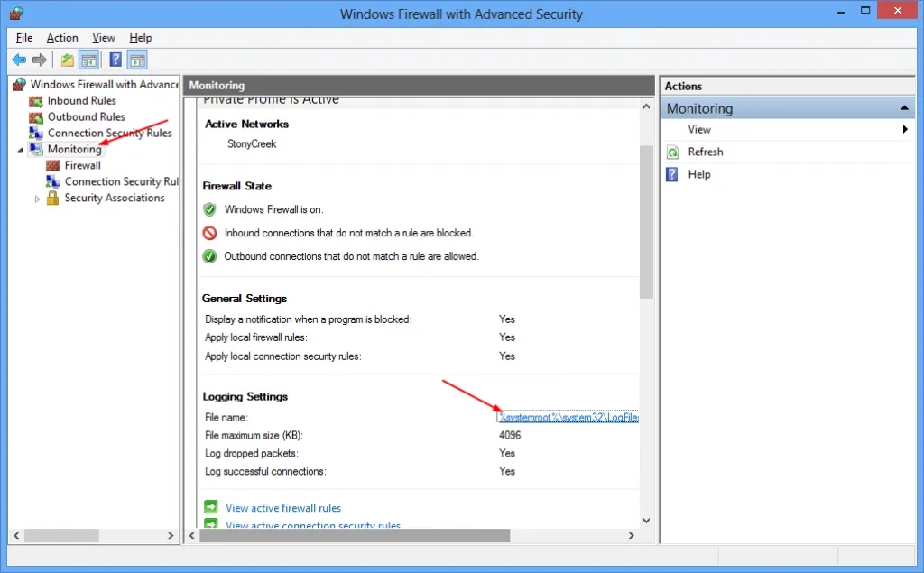The image size is (924, 573).
Task: Toggle the Show/Hide Action Pane icon
Action: tap(137, 60)
